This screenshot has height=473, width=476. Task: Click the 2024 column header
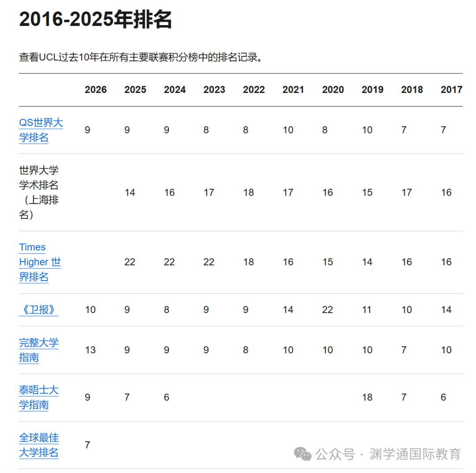pos(175,90)
